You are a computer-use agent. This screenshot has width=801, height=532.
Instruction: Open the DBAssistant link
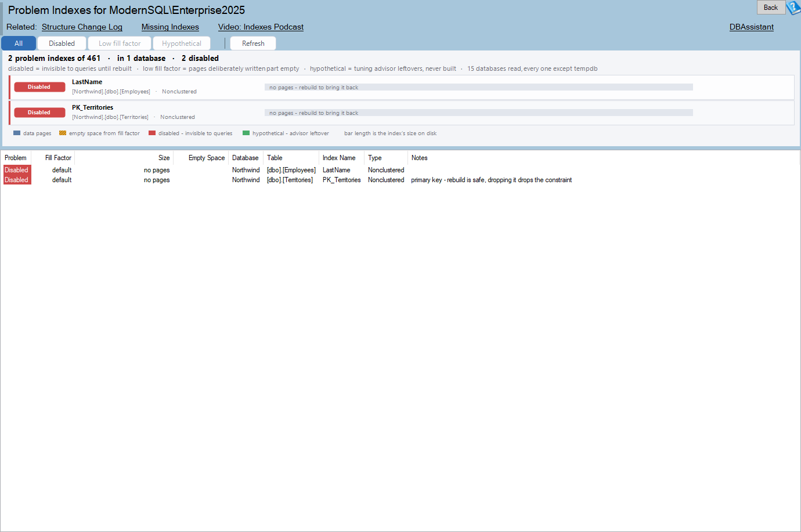point(751,27)
